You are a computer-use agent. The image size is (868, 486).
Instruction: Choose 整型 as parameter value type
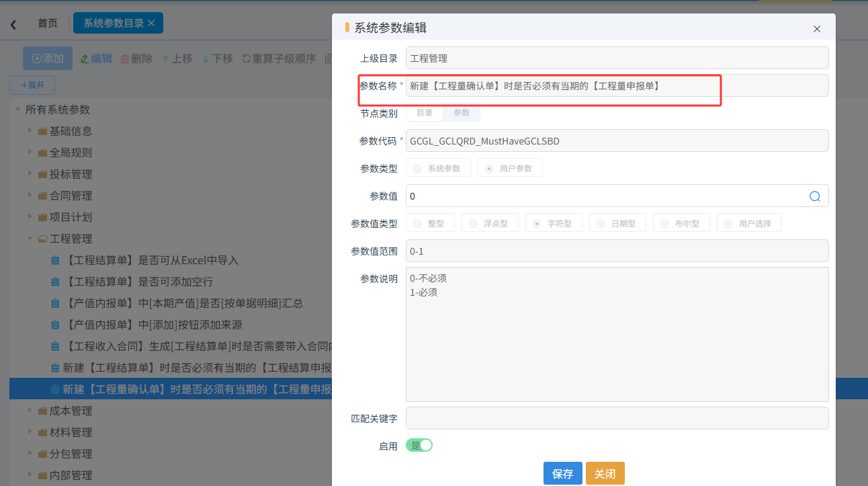[x=430, y=223]
